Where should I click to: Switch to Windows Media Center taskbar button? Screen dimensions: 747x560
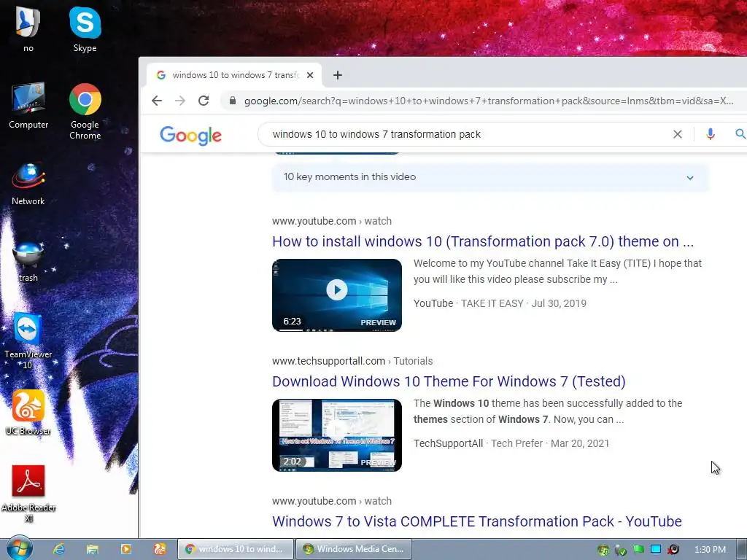coord(354,549)
